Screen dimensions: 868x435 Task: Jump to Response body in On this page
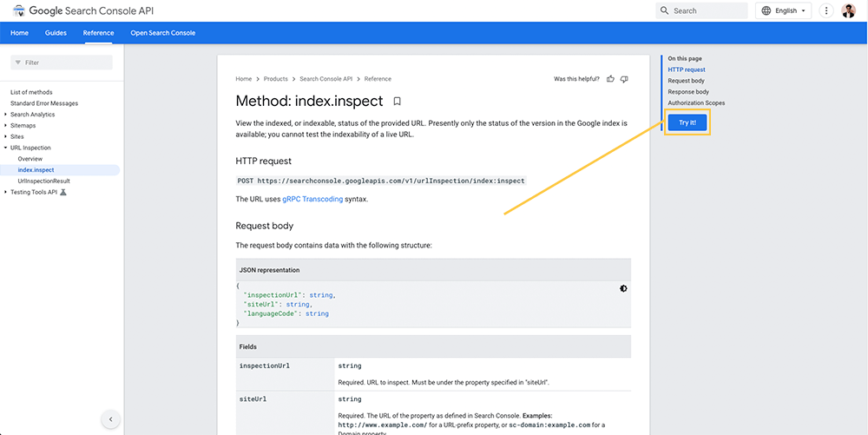click(688, 92)
